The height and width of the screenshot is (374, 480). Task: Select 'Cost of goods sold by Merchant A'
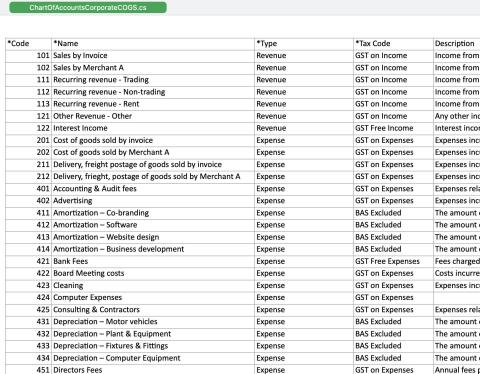point(153,153)
